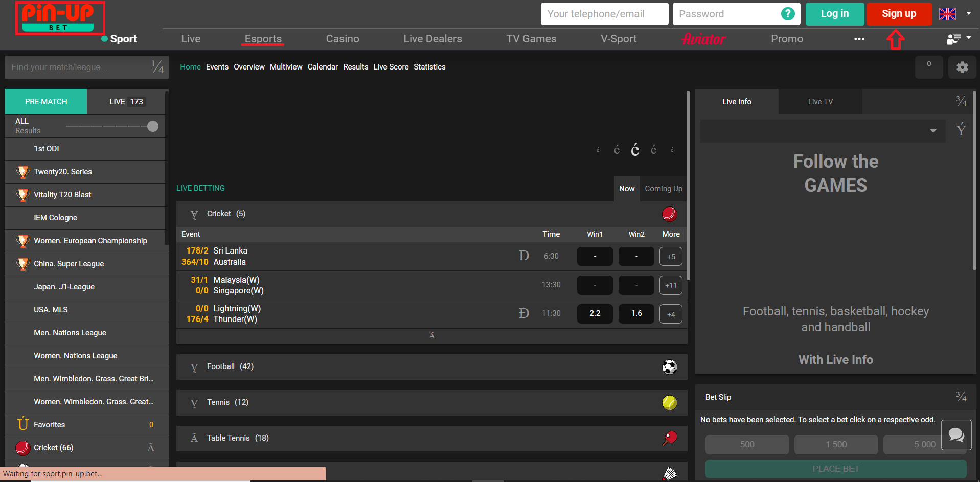Image resolution: width=980 pixels, height=482 pixels.
Task: Go to Casino section
Action: coord(343,39)
